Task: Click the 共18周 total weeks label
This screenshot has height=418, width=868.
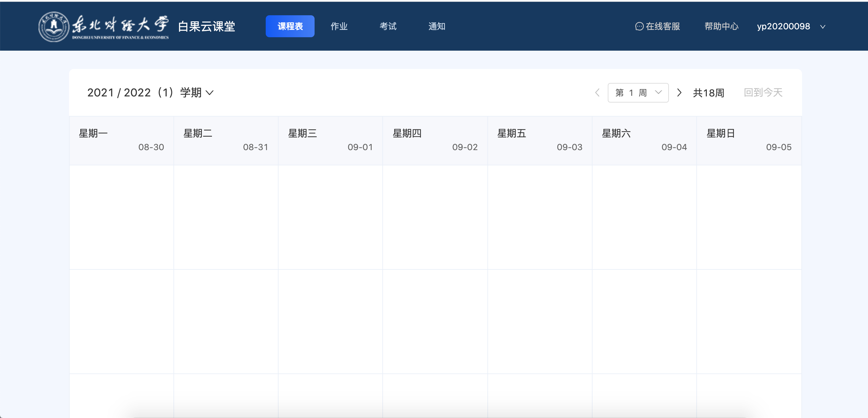Action: click(708, 92)
